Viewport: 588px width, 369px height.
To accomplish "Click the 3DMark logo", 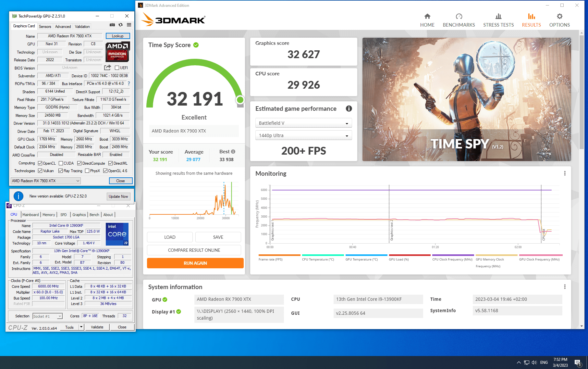I will (173, 19).
